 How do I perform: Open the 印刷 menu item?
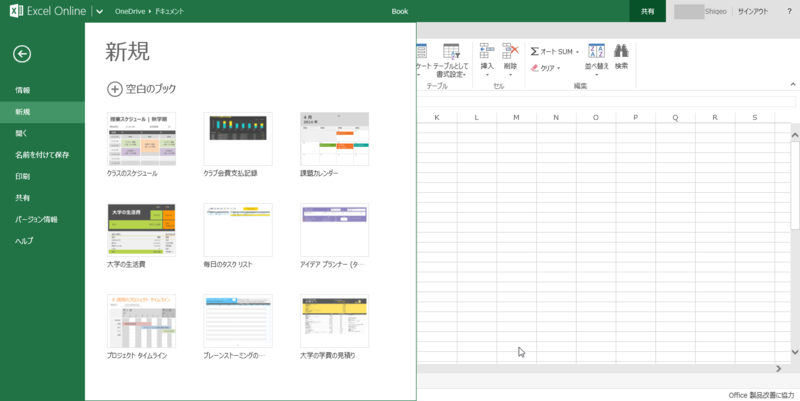[x=22, y=176]
